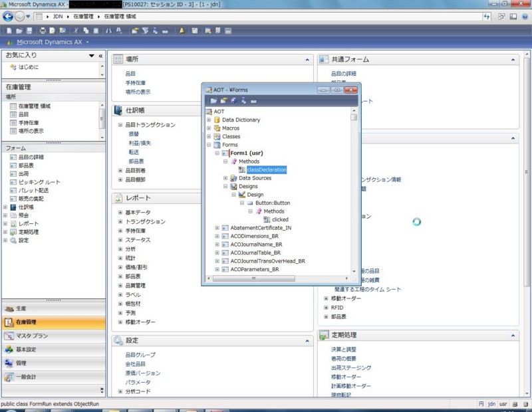Click the Filter funnel icon in main toolbar

pyautogui.click(x=145, y=31)
